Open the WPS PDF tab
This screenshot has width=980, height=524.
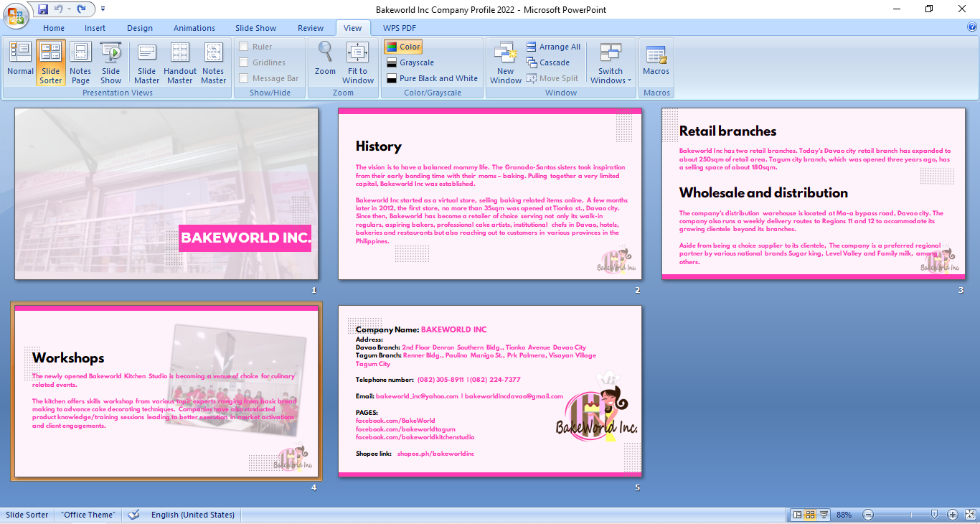point(400,28)
